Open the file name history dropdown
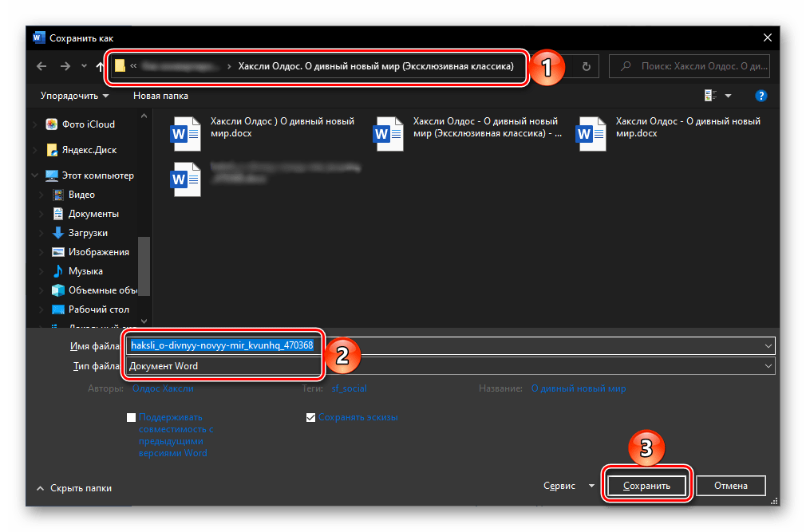This screenshot has width=806, height=532. (768, 345)
